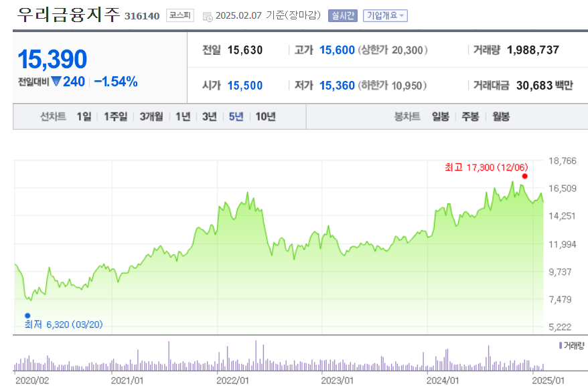Select the 1일 line chart period
Viewport: 588px width, 392px height.
[x=84, y=117]
